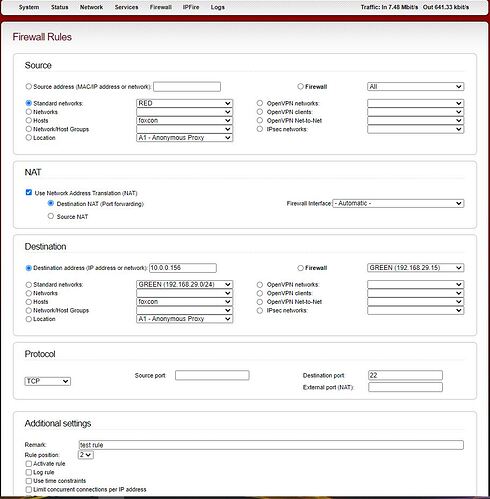Select Destination IPsec networks radio
Viewport: 490px width, 499px height.
(x=260, y=310)
